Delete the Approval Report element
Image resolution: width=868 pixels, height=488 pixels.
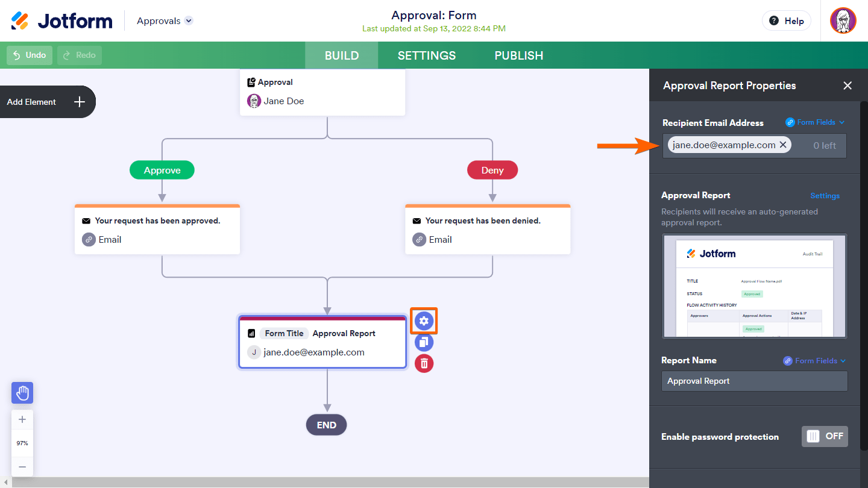[x=424, y=363]
